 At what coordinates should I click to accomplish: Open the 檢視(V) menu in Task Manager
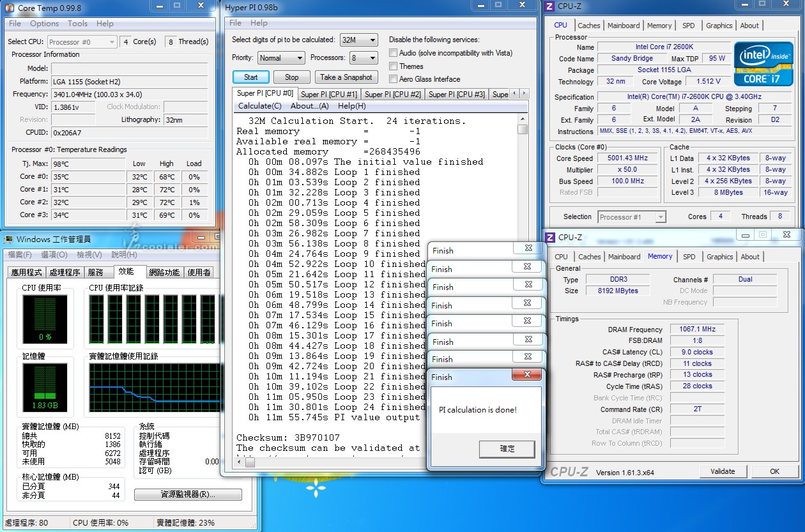click(88, 255)
